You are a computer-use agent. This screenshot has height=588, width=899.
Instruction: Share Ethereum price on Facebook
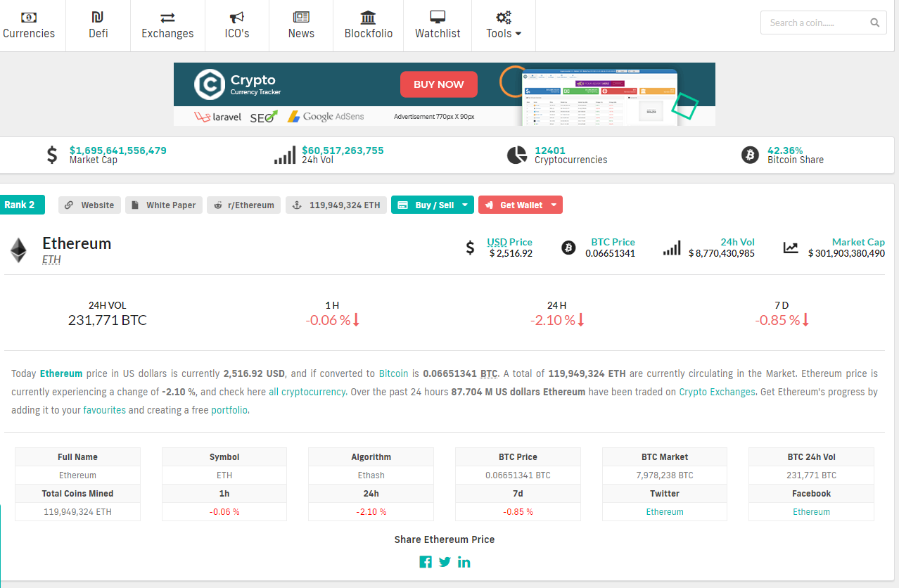(x=425, y=561)
